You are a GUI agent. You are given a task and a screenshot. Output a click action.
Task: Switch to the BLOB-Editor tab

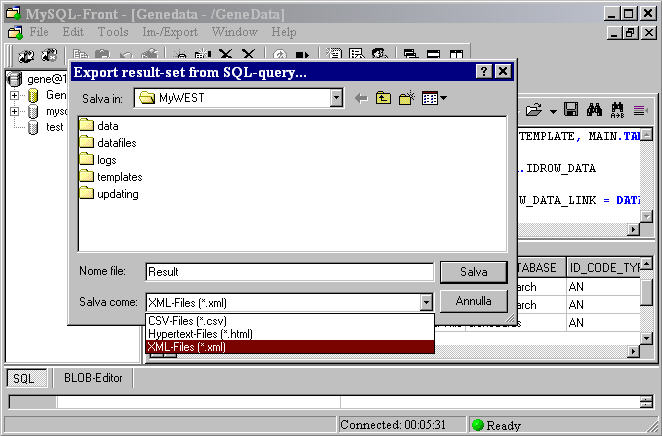click(93, 378)
